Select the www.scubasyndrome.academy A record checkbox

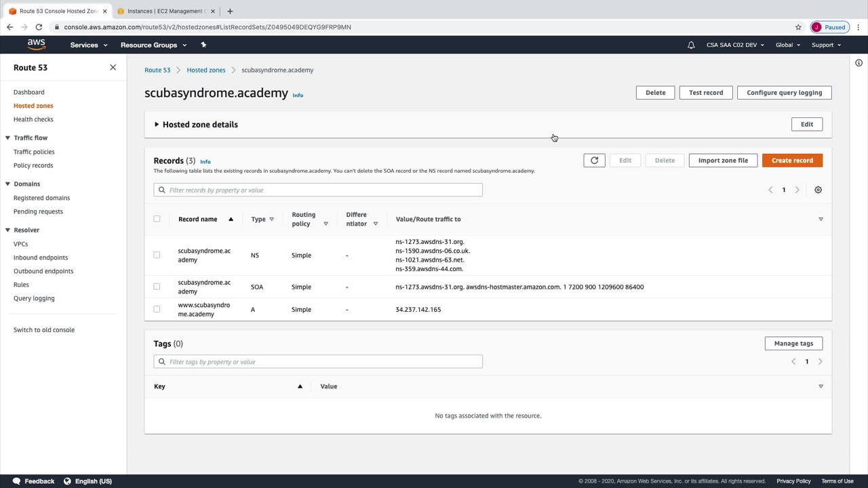[157, 309]
